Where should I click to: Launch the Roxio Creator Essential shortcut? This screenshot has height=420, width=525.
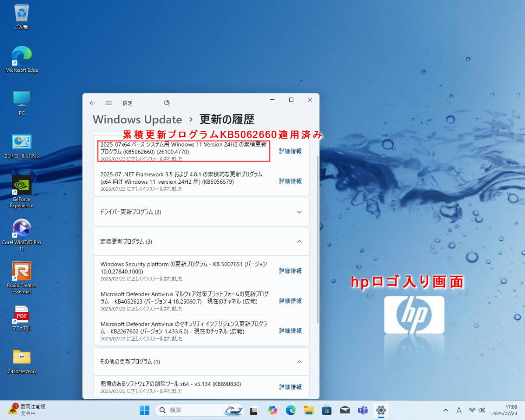point(21,278)
